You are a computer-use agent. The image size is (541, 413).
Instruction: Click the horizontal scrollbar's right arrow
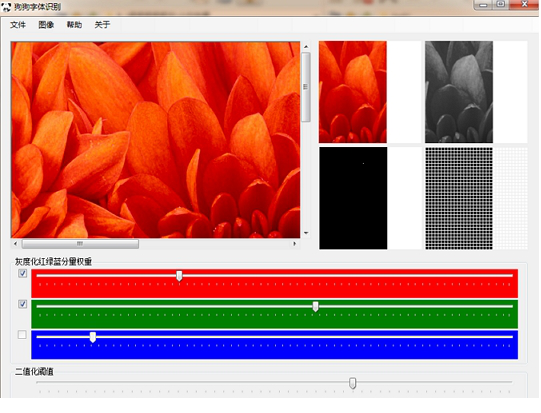click(294, 244)
